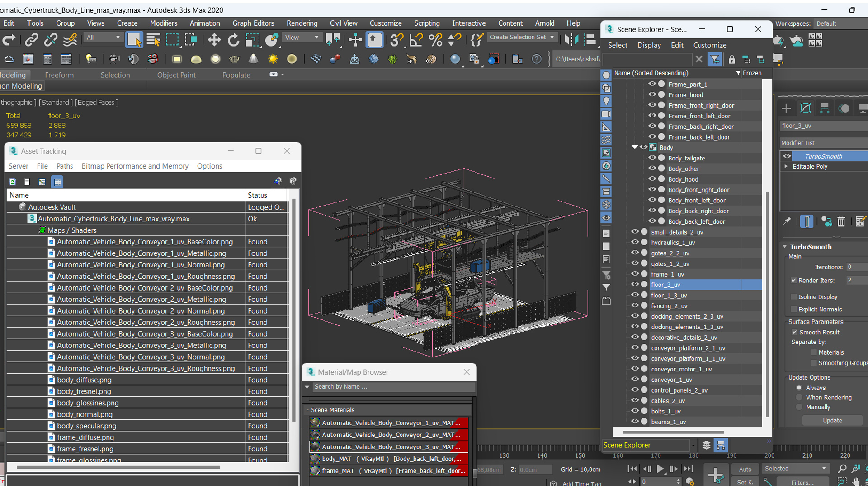Select the Select Object tool
Screen dimensions: 868x488
(134, 40)
